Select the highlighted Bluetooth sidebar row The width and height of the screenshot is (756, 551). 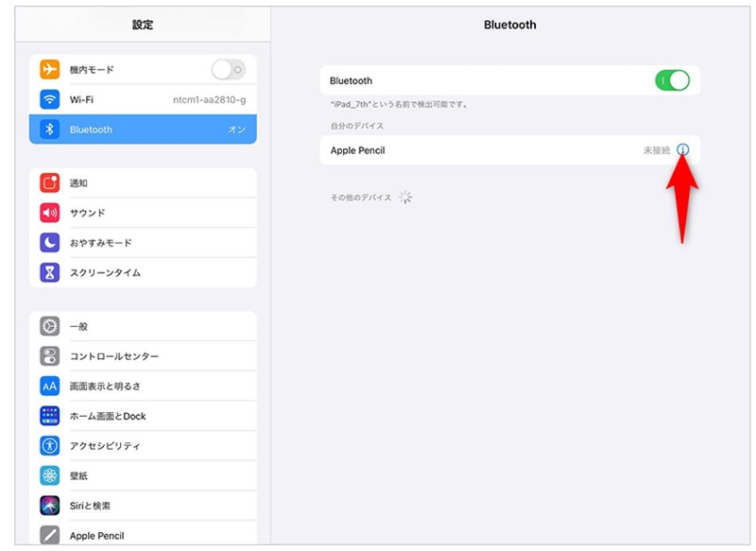[x=143, y=129]
